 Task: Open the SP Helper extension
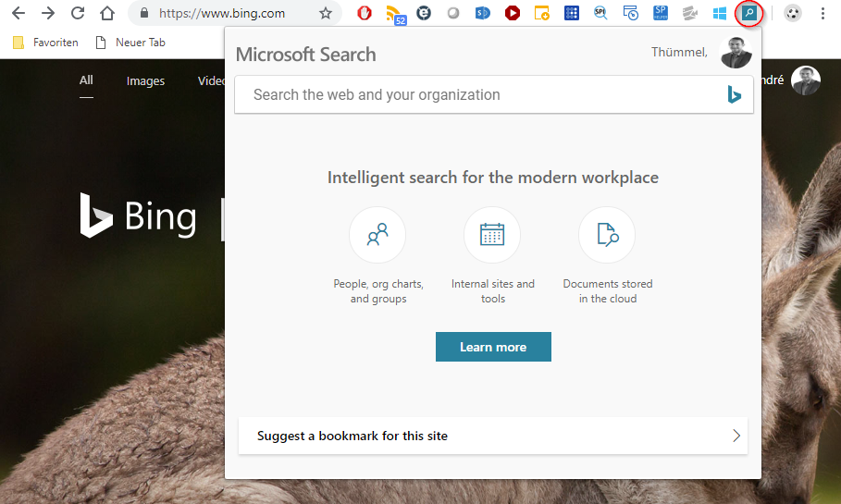pos(661,13)
